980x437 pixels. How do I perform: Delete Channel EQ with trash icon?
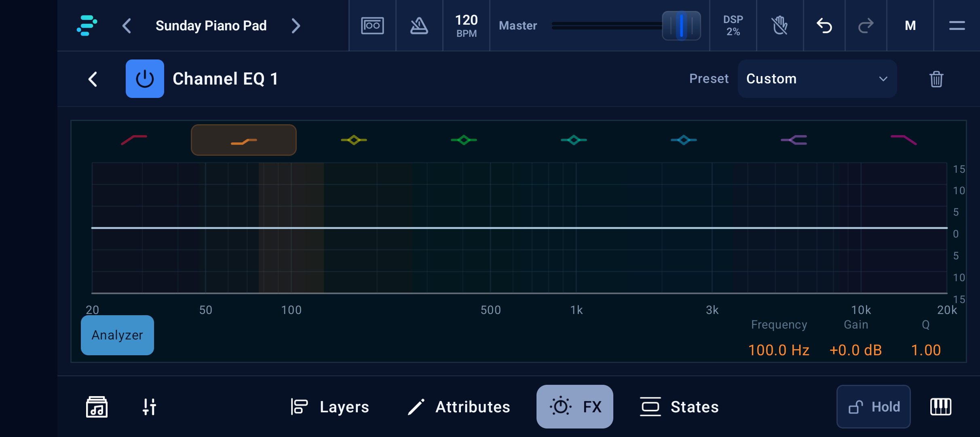pos(936,79)
